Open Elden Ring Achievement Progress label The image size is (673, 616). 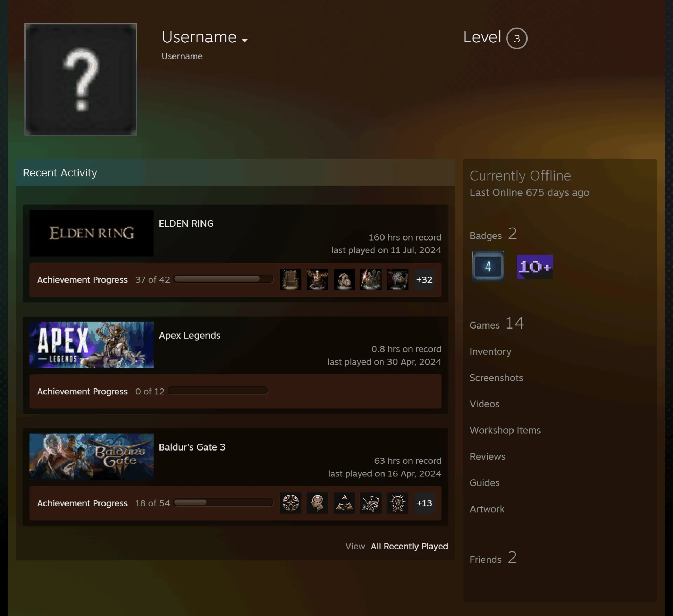82,280
